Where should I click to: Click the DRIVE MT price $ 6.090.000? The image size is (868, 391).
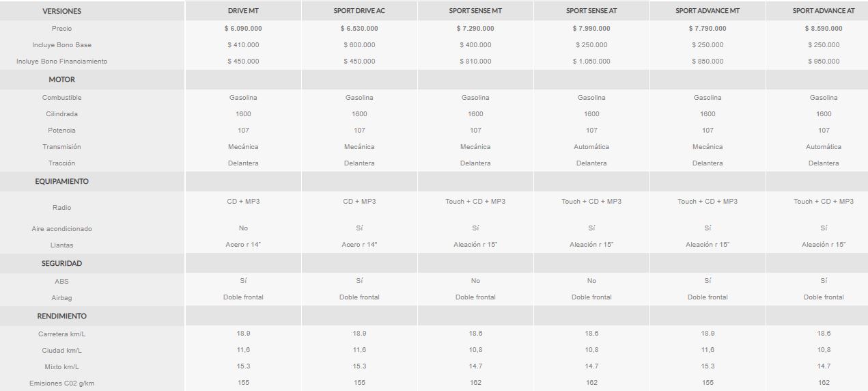click(x=243, y=29)
